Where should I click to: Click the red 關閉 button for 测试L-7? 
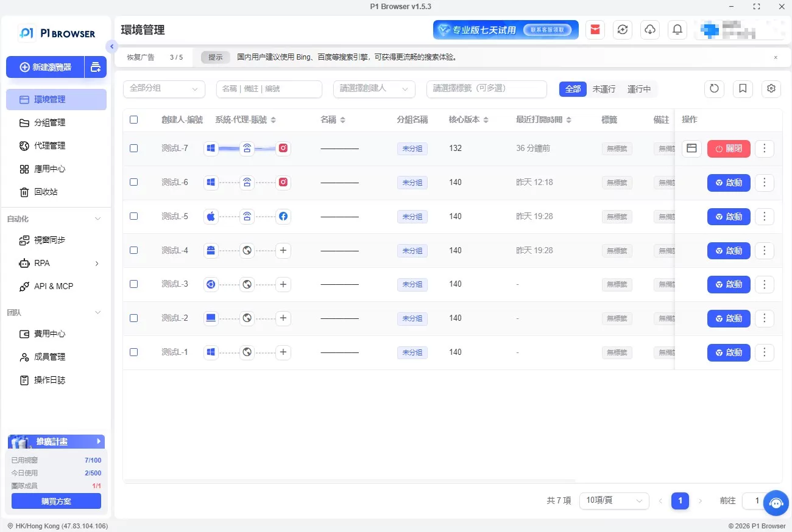point(729,149)
